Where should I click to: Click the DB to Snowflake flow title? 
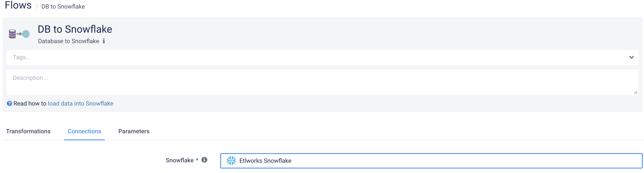point(75,29)
